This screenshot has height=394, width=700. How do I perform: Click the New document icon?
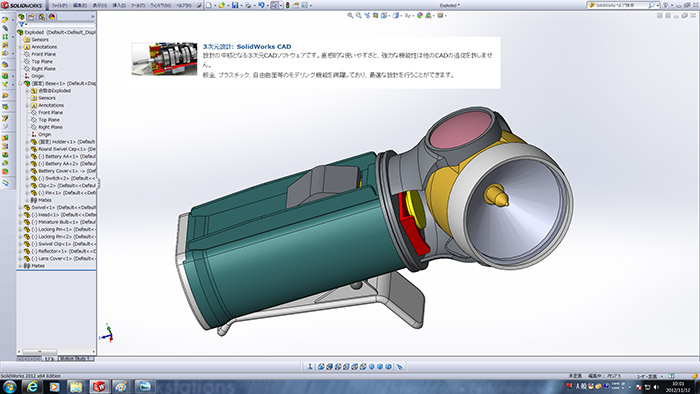(209, 5)
